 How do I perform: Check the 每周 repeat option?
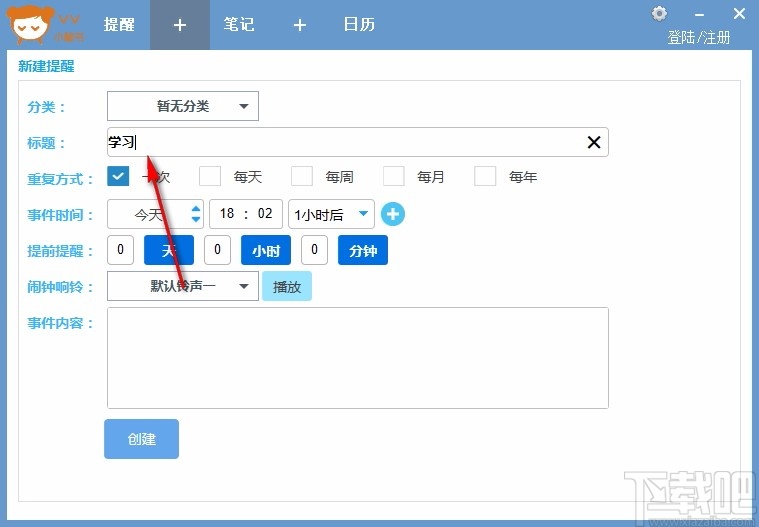tap(302, 176)
